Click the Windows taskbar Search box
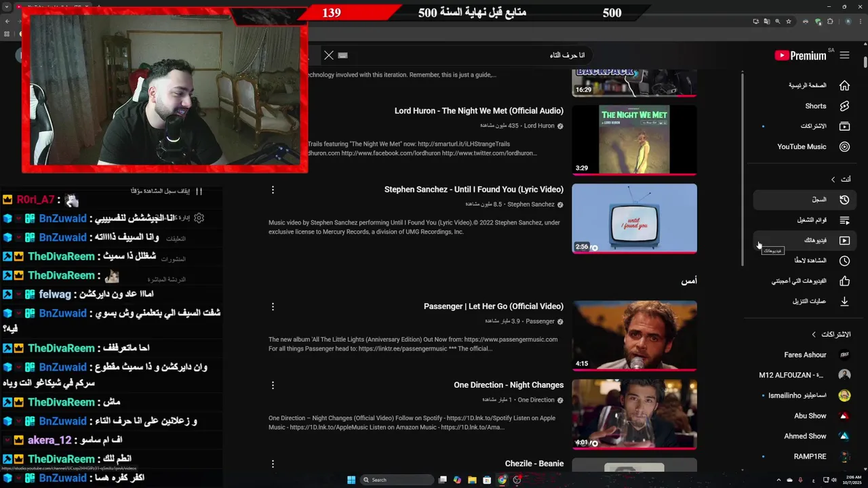 [397, 480]
